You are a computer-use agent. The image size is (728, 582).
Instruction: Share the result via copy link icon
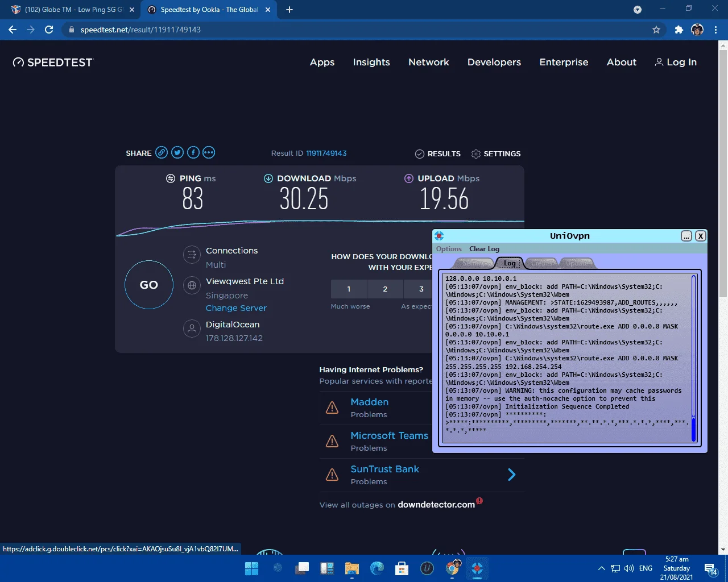162,152
